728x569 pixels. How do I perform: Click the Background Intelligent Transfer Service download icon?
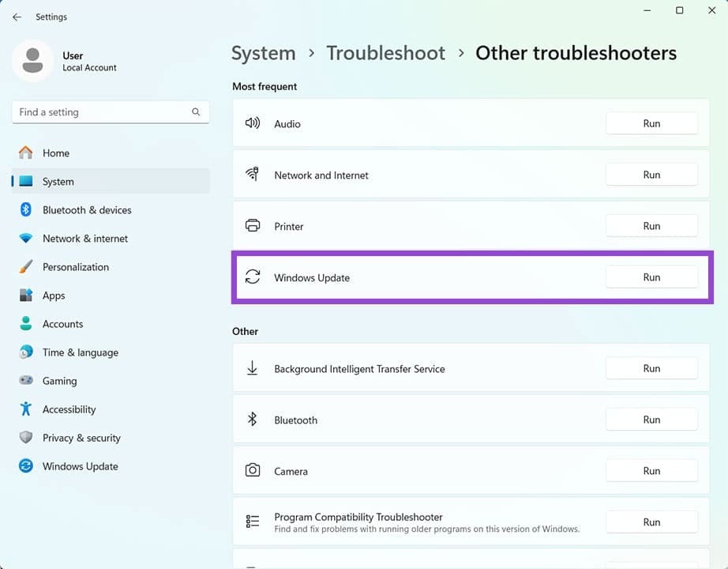253,367
